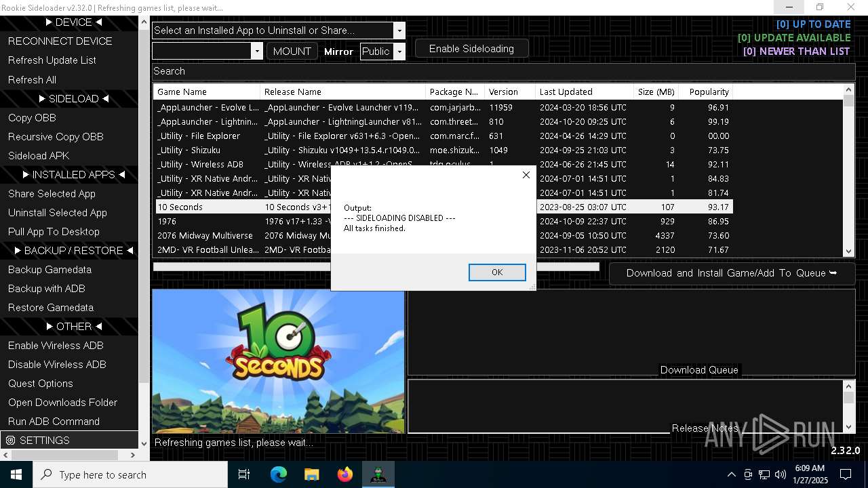Screen dimensions: 868x488
Task: Click Rookie Sideloader taskbar icon
Action: click(378, 474)
